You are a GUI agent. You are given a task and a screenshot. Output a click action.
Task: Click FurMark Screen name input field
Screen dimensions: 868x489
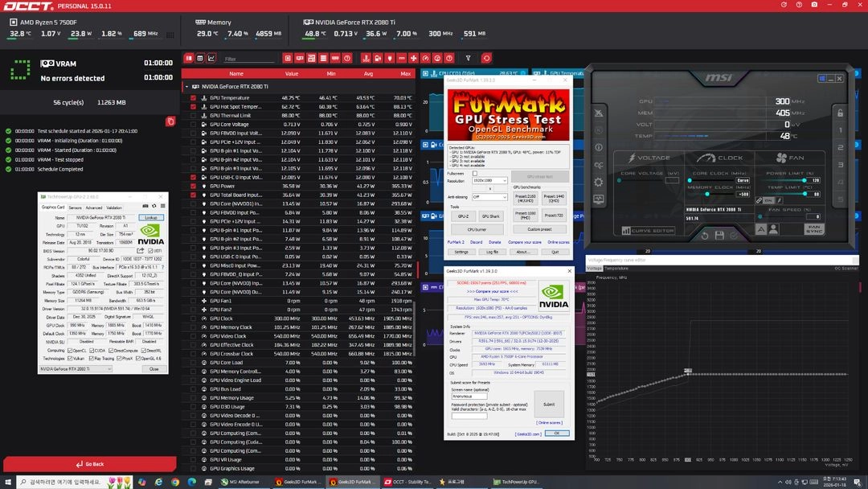coord(469,396)
